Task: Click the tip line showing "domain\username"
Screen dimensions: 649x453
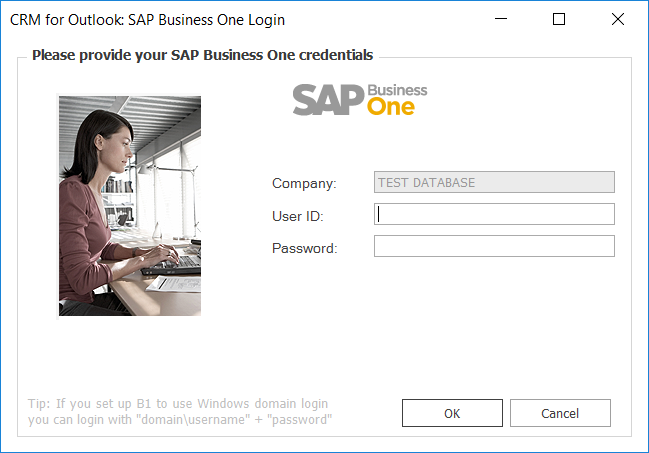Action: point(180,419)
